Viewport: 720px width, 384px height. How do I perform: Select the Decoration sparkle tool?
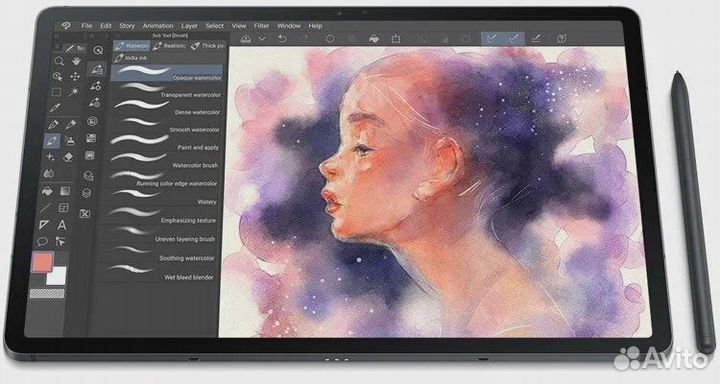(50, 157)
